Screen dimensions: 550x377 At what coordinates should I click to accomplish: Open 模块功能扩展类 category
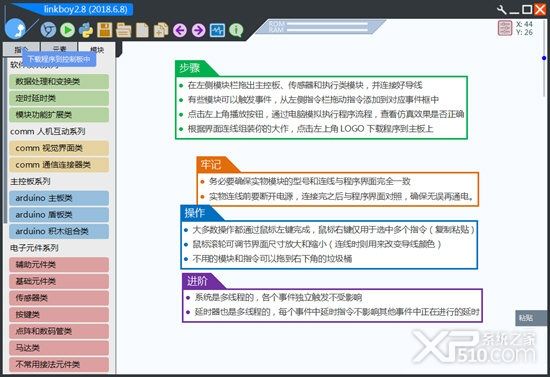[59, 115]
